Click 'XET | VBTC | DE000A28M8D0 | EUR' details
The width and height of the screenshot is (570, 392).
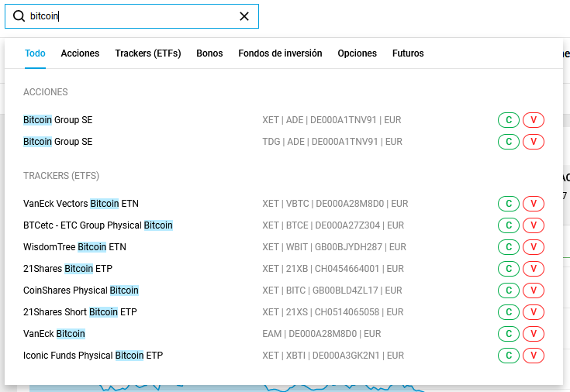tap(335, 204)
